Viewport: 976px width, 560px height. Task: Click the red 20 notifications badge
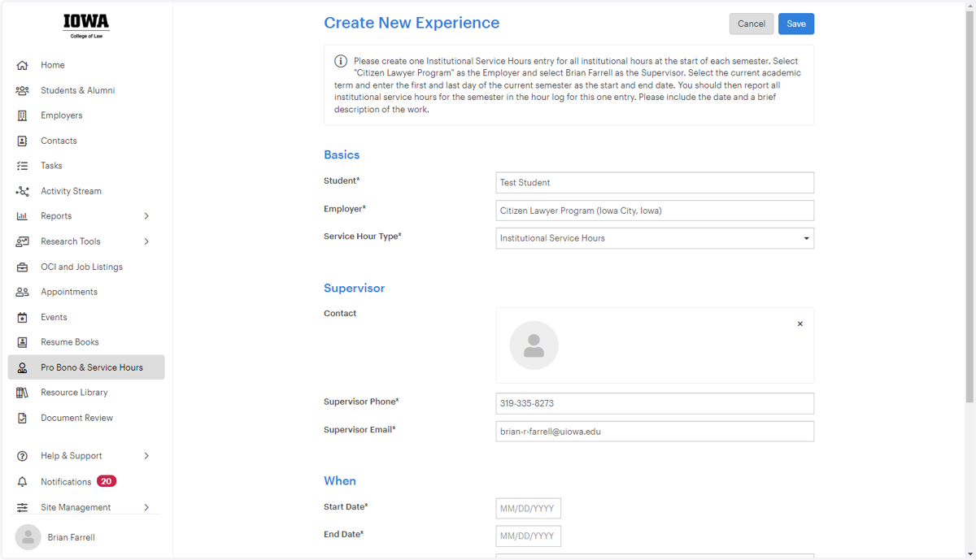[107, 481]
